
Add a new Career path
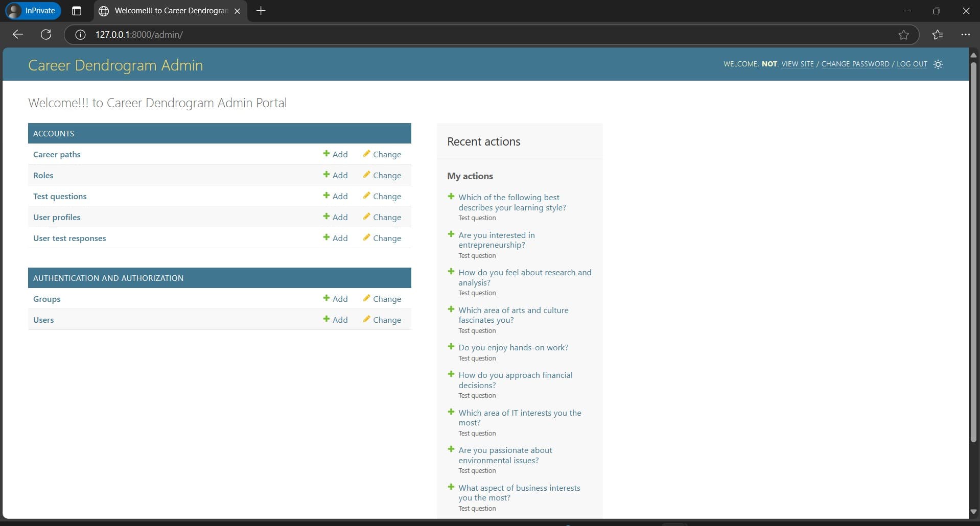[x=335, y=154]
